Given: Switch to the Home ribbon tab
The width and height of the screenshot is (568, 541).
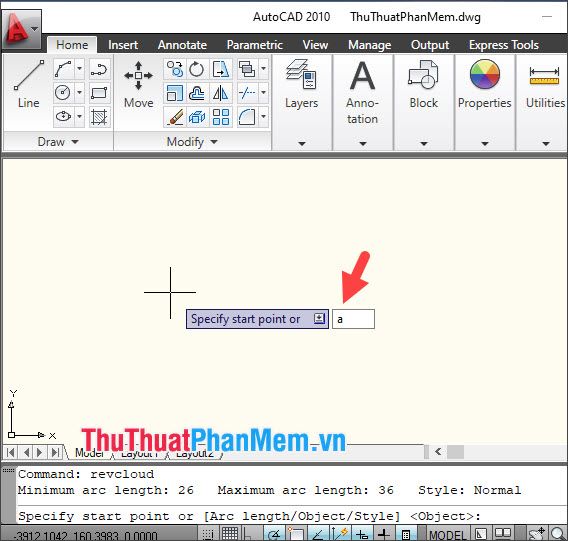Looking at the screenshot, I should click(x=72, y=45).
